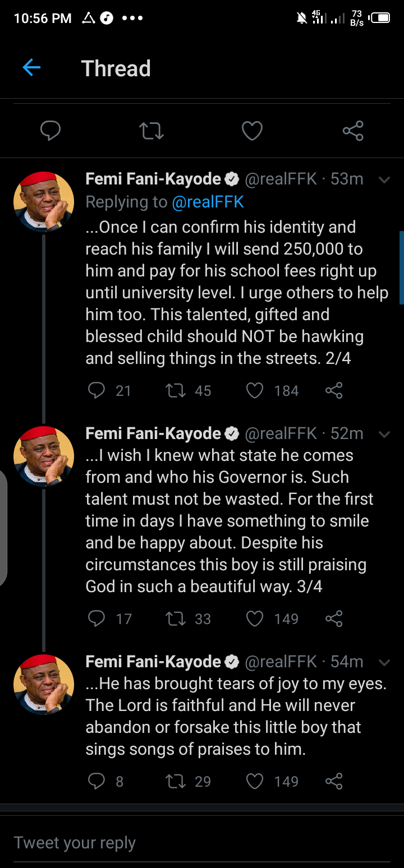Open reply on the tweet with 17 comments
Image resolution: width=404 pixels, height=868 pixels.
click(x=97, y=618)
